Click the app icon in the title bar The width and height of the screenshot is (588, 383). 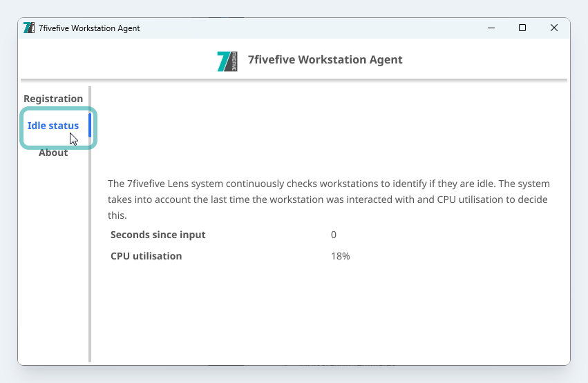coord(29,28)
